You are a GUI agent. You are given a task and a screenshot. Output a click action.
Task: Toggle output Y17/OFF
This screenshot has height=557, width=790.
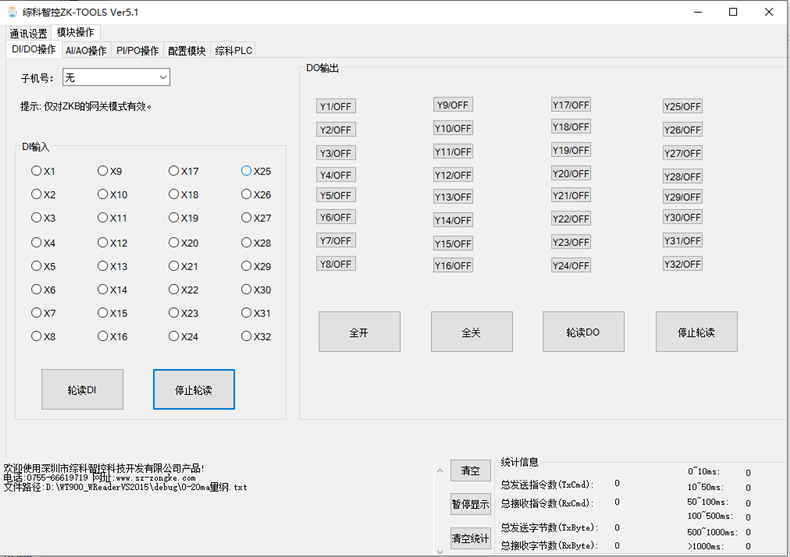point(571,105)
